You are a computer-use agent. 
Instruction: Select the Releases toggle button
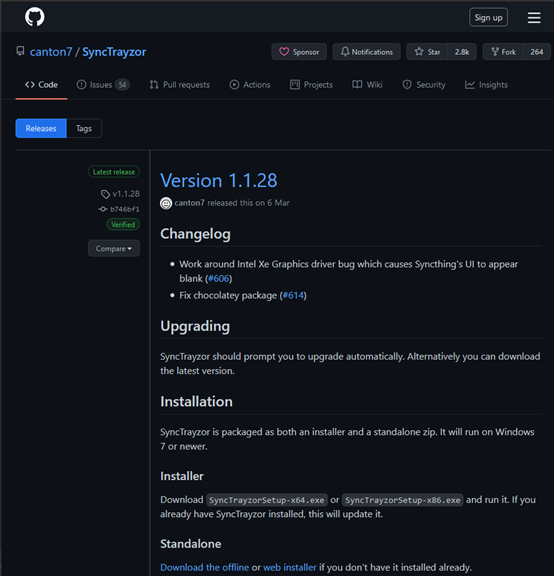tap(41, 128)
